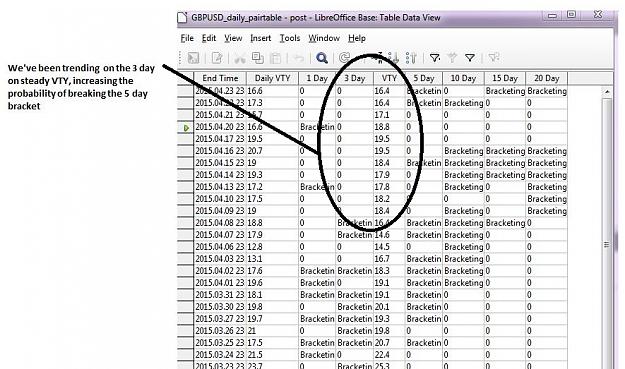The height and width of the screenshot is (369, 625).
Task: Select the End Time column header
Action: pyautogui.click(x=220, y=78)
